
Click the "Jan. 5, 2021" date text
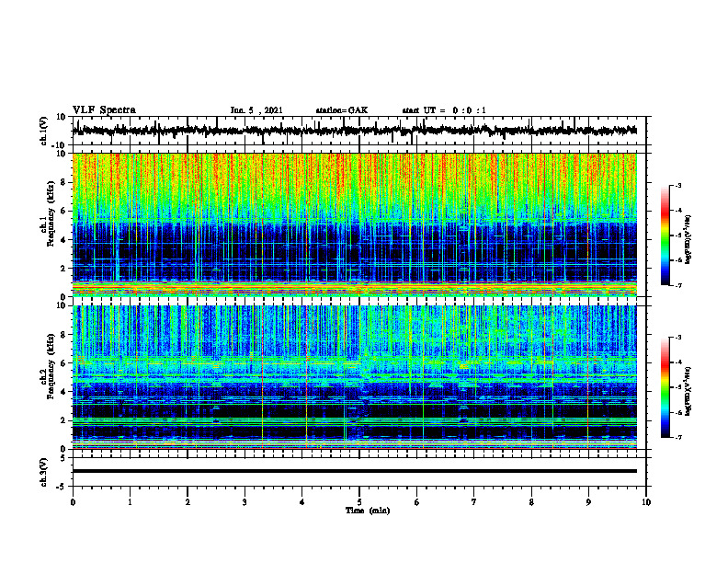256,110
